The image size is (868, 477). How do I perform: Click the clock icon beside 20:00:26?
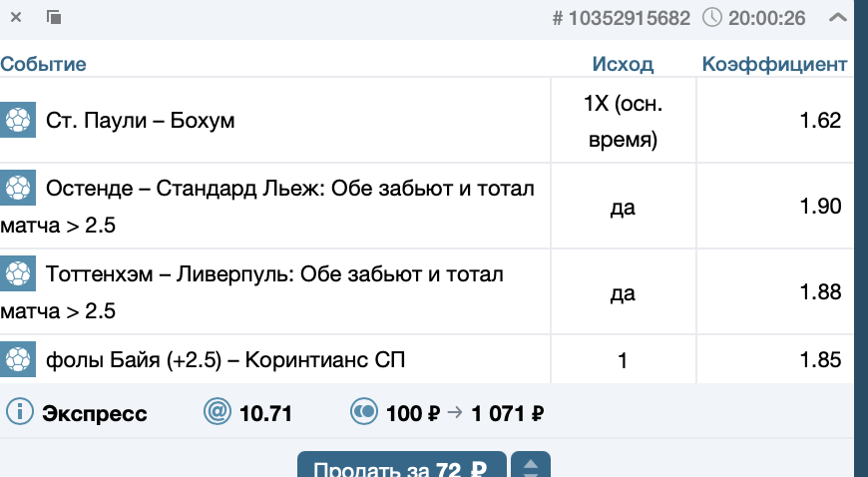tap(712, 17)
